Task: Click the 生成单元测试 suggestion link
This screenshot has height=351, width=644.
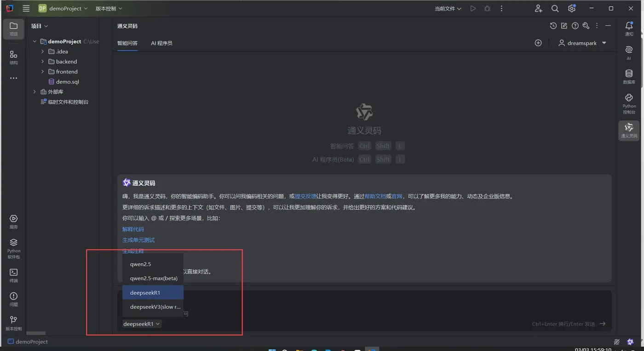Action: pyautogui.click(x=138, y=240)
